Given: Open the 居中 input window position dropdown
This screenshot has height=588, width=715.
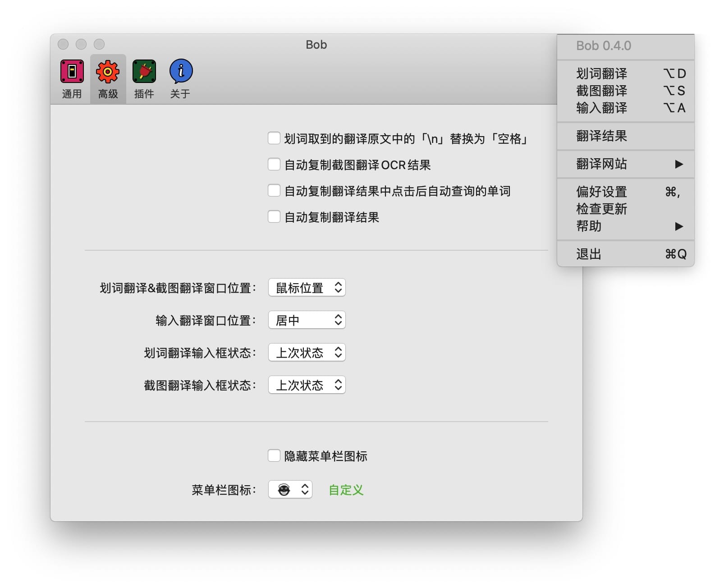Looking at the screenshot, I should (307, 320).
